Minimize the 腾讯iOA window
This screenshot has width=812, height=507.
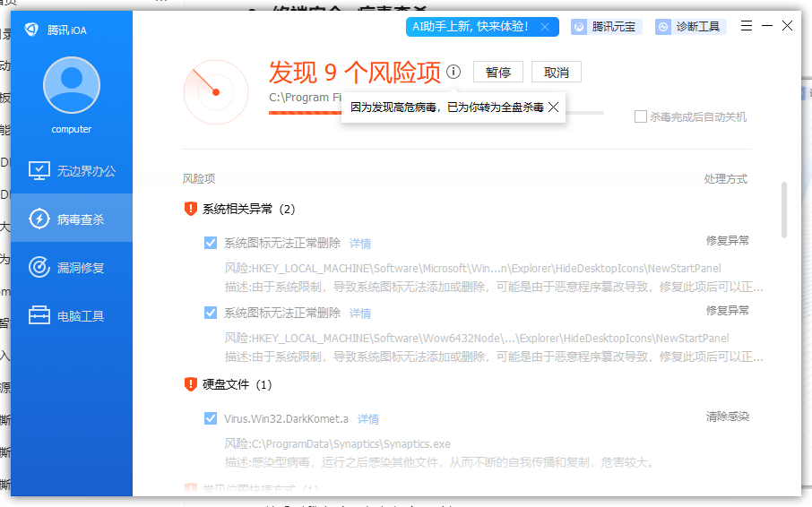(767, 26)
